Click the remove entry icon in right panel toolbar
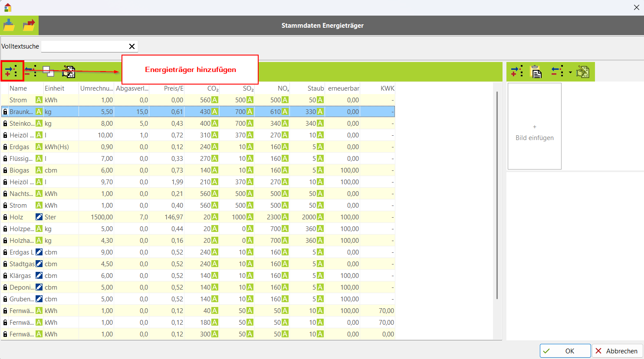 557,72
